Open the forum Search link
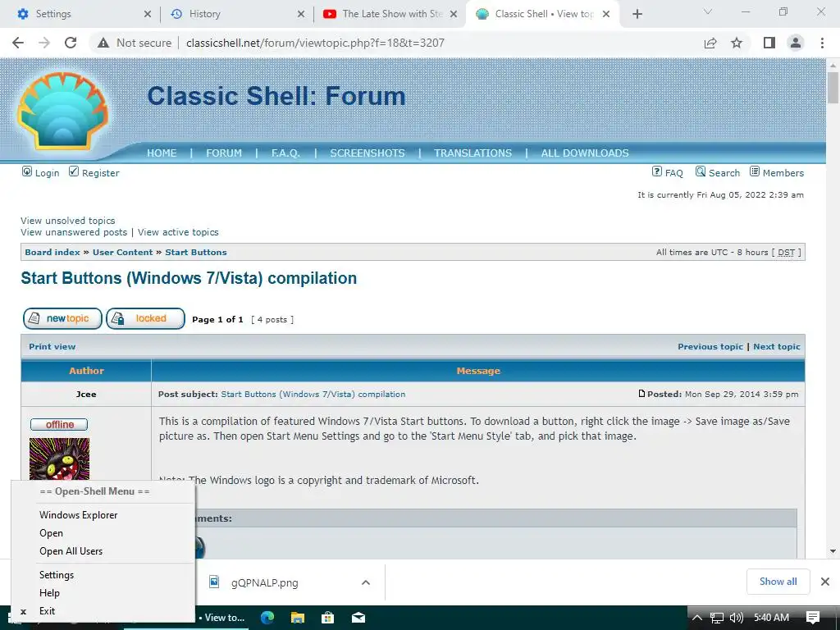 (718, 172)
